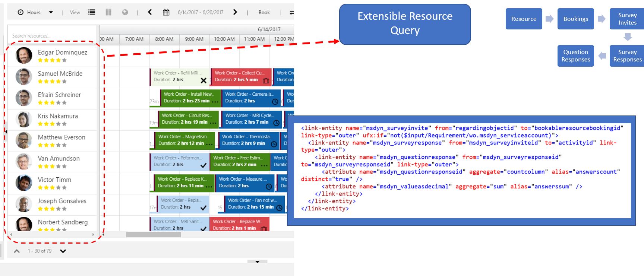Go to next page of resources
Screen dimensions: 644x276
pos(63,251)
